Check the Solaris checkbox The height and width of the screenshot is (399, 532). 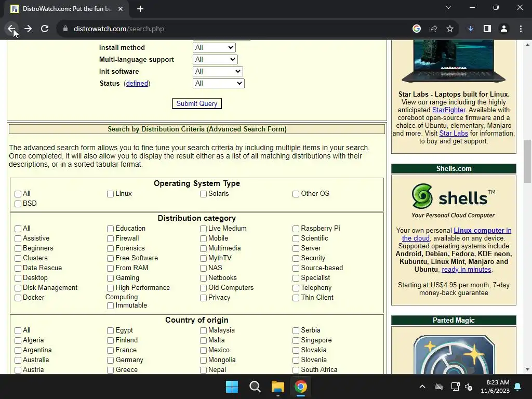(x=203, y=194)
